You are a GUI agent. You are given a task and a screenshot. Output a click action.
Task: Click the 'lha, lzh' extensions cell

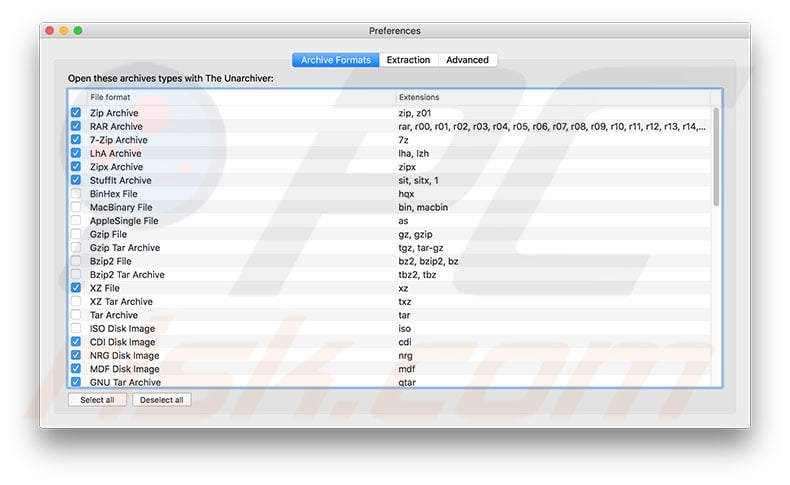[x=414, y=153]
